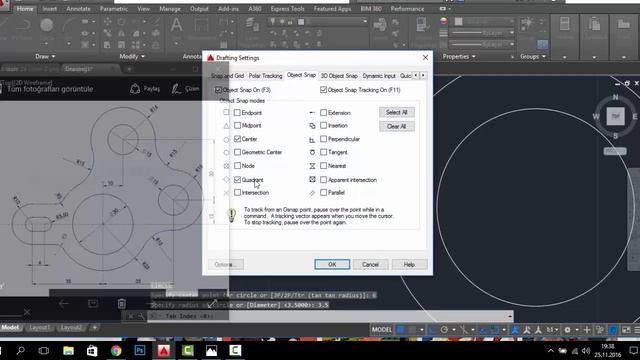Viewport: 640px width, 360px height.
Task: Open the Parametric ribbon tab
Action: click(114, 9)
